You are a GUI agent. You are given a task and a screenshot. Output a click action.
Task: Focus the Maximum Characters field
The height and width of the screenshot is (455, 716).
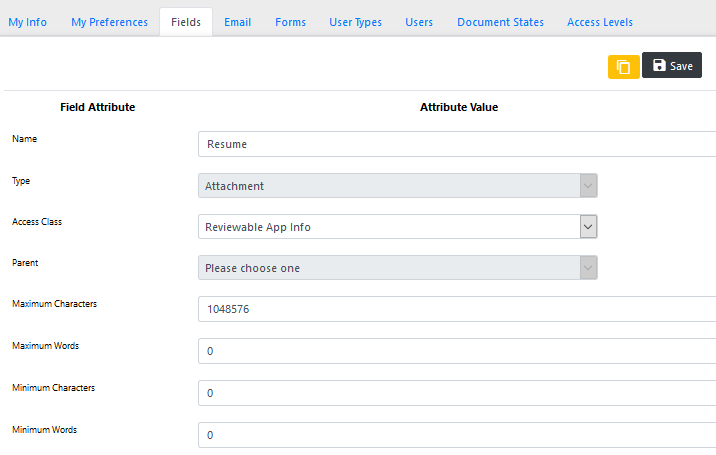[457, 309]
